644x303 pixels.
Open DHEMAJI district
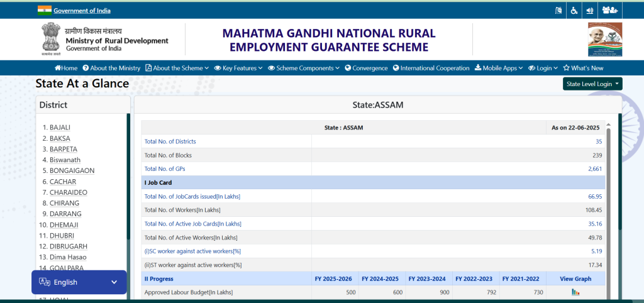click(x=64, y=224)
